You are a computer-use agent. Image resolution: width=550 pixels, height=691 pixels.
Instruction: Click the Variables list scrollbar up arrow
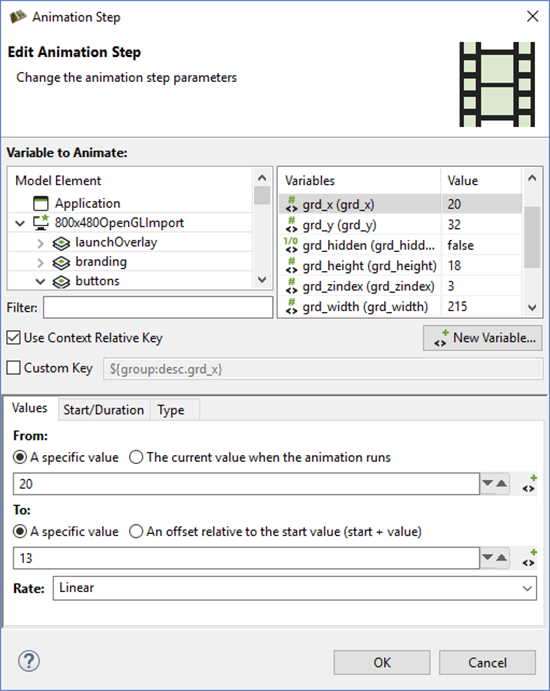pos(532,178)
